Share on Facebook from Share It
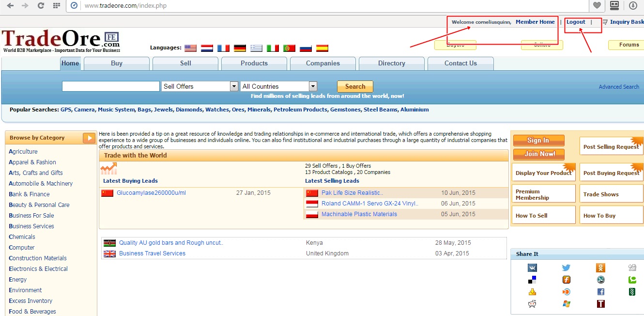The width and height of the screenshot is (644, 316). point(600,292)
